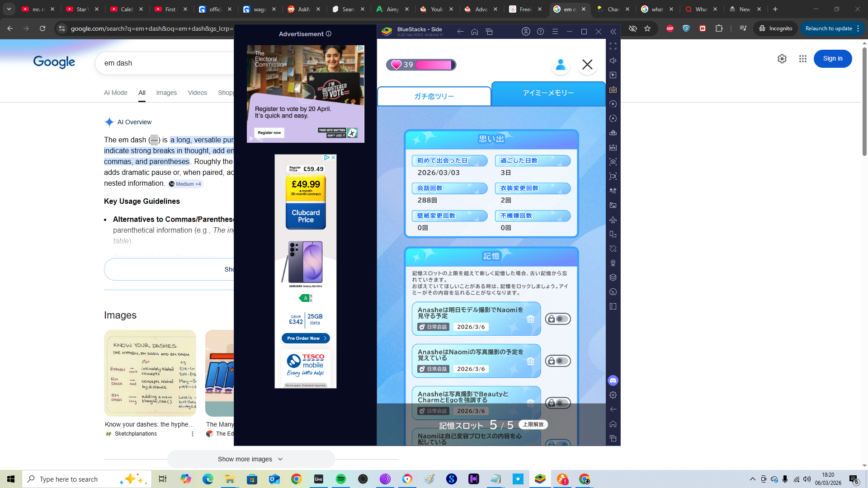
Task: Delete the first memory via trash icon
Action: (530, 319)
